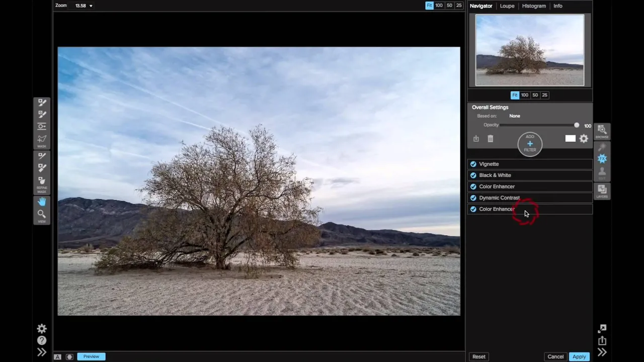Toggle the Preview button
The width and height of the screenshot is (644, 362).
pos(91,356)
